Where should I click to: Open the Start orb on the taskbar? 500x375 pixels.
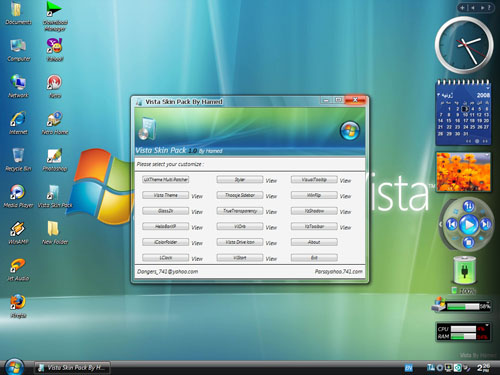[x=14, y=367]
